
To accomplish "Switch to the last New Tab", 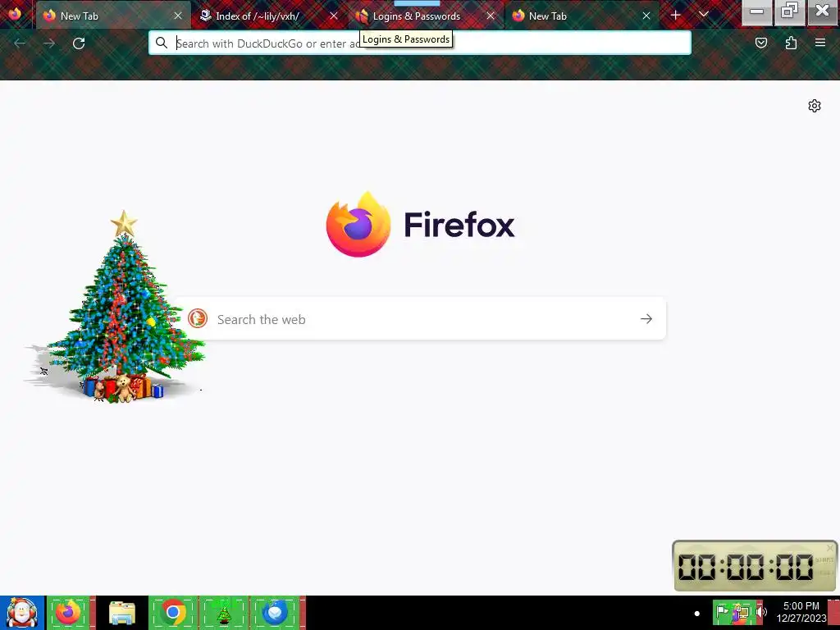I will pos(582,16).
